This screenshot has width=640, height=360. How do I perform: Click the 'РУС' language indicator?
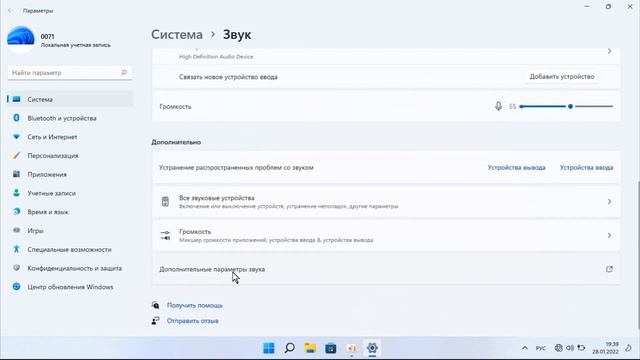541,348
